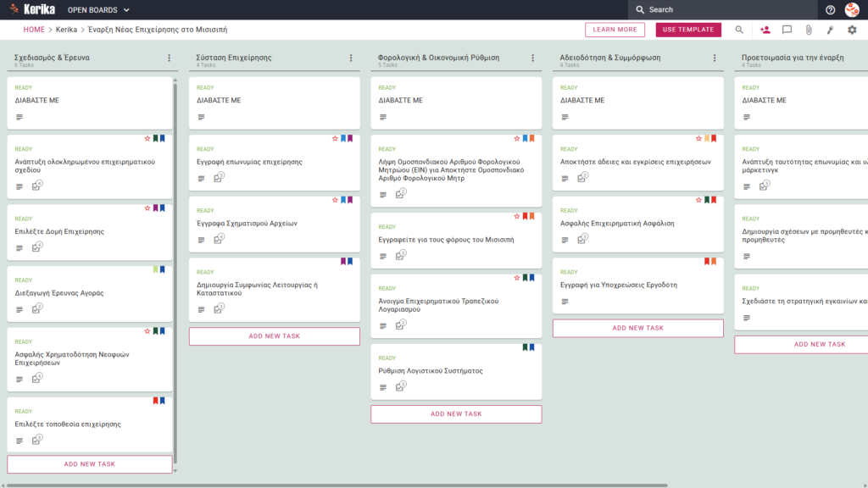The height and width of the screenshot is (488, 868).
Task: Open checklist icon on Διεξαγωγή Έρευνας Αγοράς card
Action: coord(36,308)
